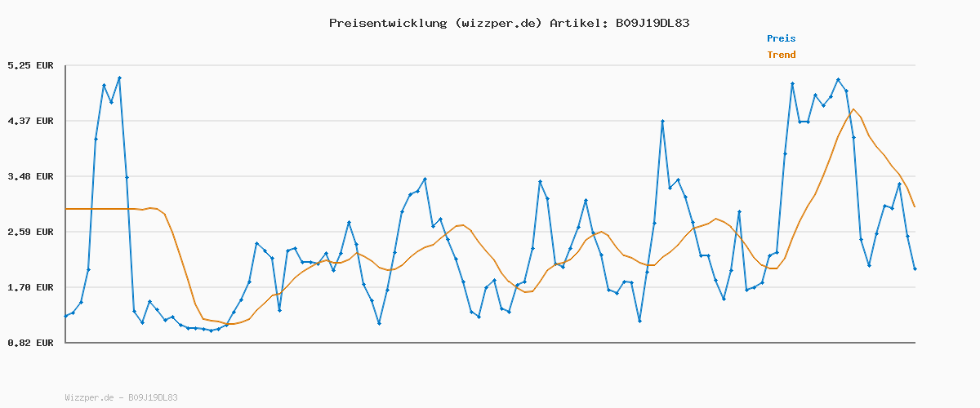Click the isolated mid-chart price spike at 4.37 EUR

[662, 121]
